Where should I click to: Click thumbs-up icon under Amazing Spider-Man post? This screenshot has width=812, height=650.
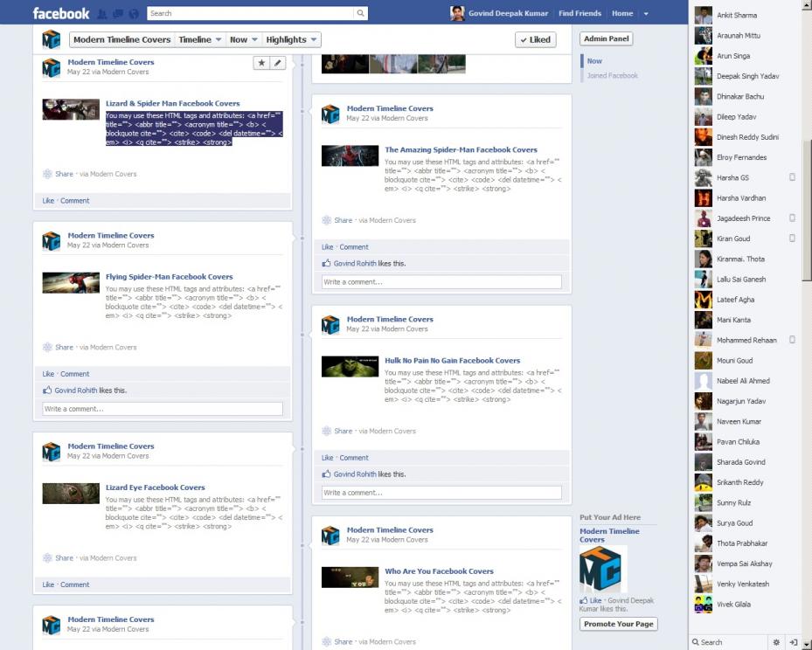click(326, 264)
